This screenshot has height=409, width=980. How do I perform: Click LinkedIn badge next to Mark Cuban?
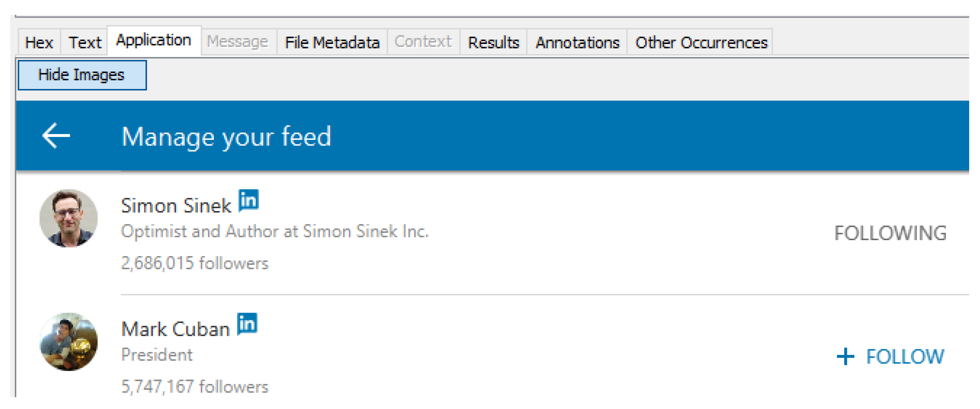tap(247, 324)
